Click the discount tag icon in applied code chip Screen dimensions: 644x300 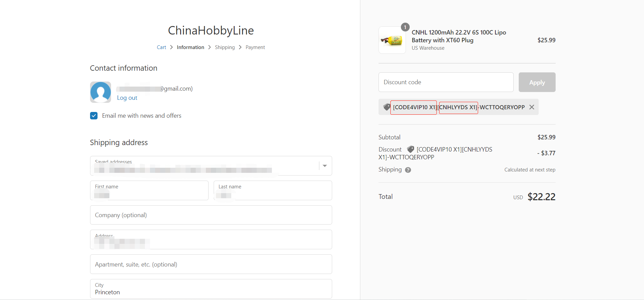pos(387,107)
